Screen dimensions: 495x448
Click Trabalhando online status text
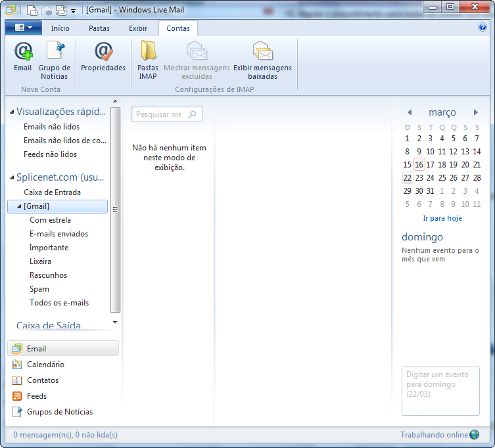point(435,435)
